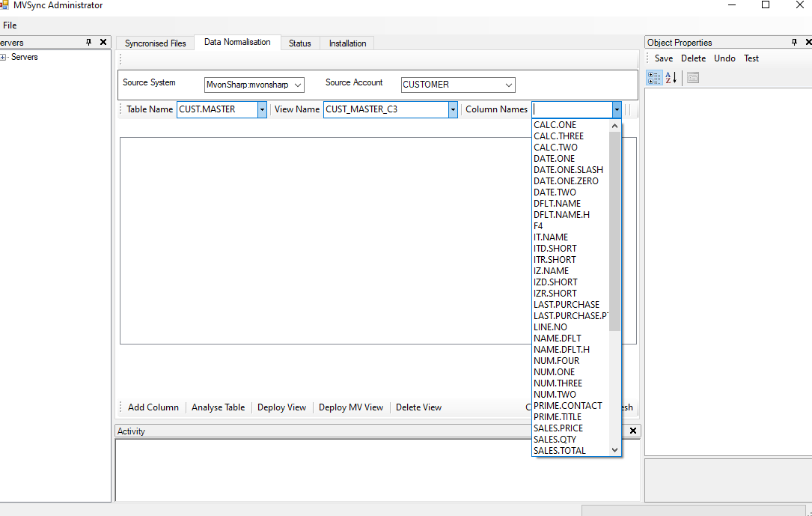Click Delete View button
The image size is (812, 516).
pyautogui.click(x=418, y=407)
